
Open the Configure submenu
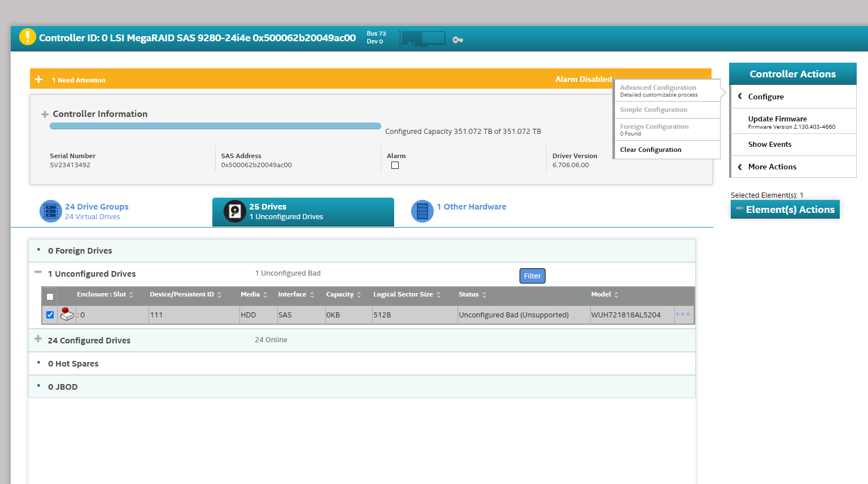pyautogui.click(x=793, y=97)
